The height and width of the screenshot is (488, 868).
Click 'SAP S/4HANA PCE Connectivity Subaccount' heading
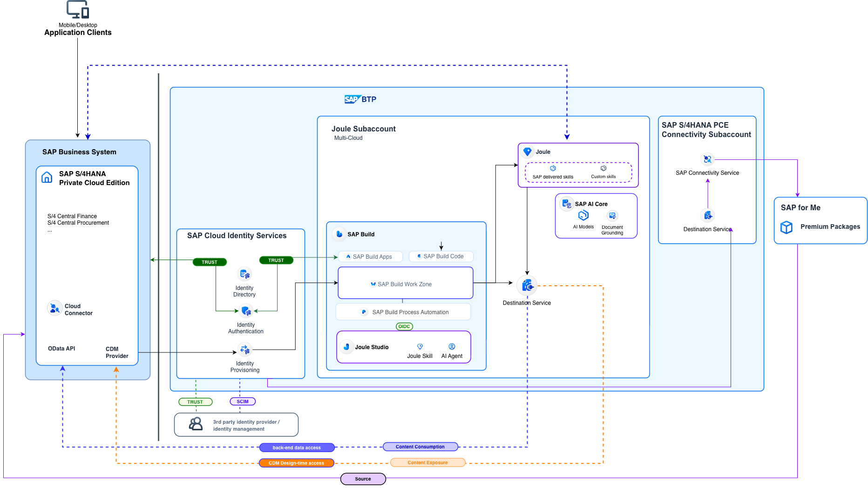(x=706, y=130)
